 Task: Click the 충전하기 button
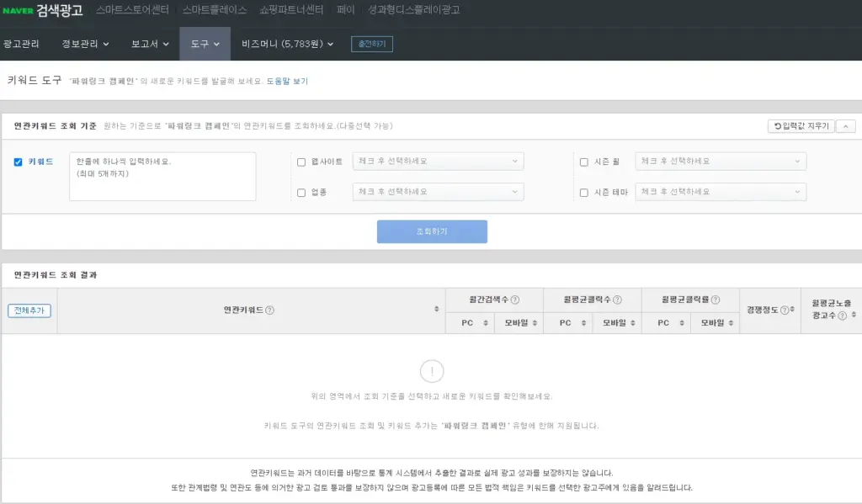click(372, 44)
